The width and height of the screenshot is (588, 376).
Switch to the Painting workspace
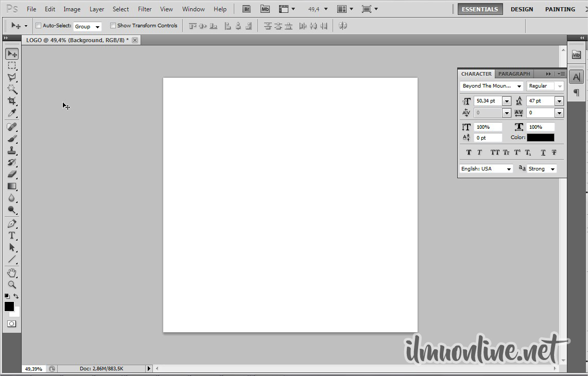point(560,9)
